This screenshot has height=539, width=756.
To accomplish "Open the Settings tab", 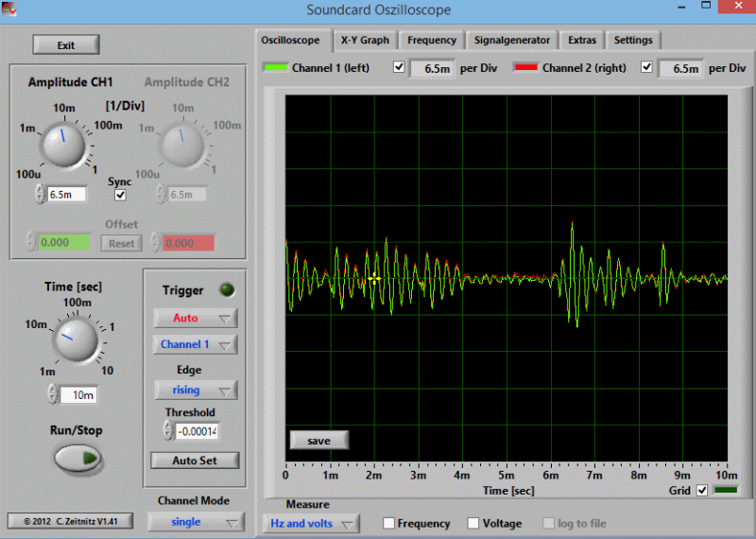I will coord(633,41).
